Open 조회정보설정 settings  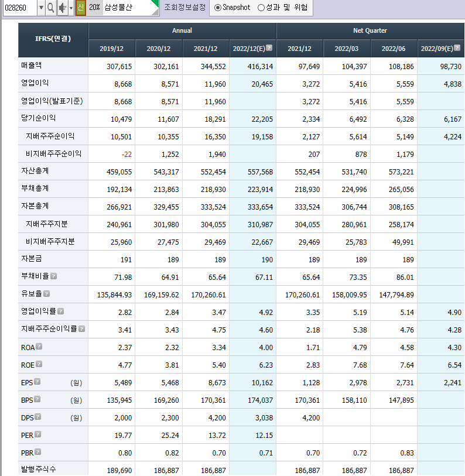coord(184,7)
